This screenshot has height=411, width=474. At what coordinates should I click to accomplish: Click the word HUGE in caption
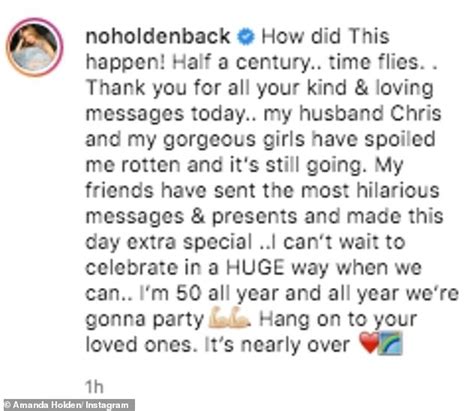pos(255,267)
